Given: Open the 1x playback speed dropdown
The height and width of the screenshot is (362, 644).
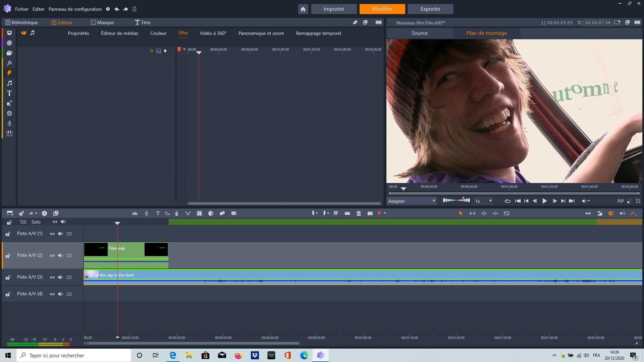Looking at the screenshot, I should click(x=483, y=201).
